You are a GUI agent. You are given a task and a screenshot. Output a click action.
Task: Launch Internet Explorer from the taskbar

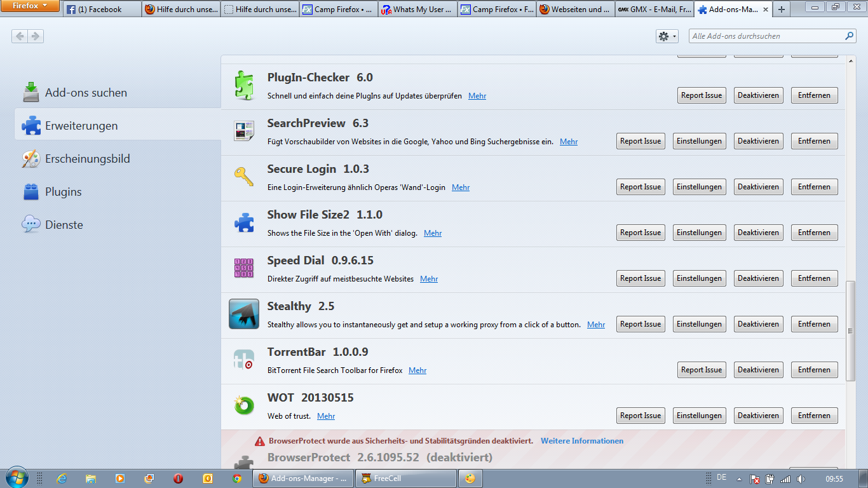tap(62, 478)
